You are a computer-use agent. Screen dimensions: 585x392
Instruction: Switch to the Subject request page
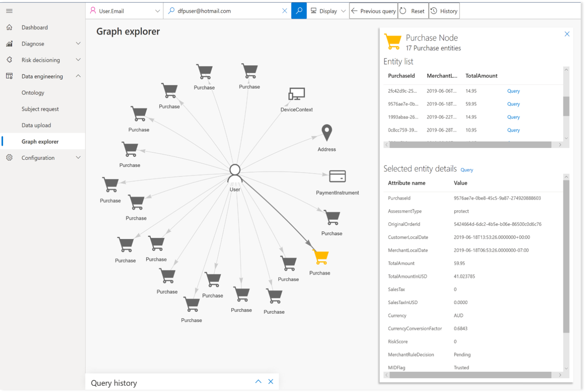coord(40,109)
